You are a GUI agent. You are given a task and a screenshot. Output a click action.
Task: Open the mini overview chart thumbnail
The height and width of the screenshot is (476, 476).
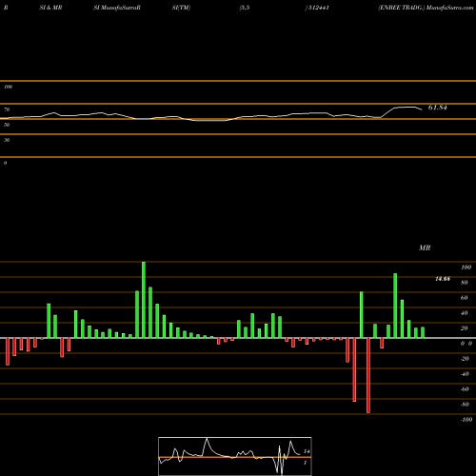[235, 456]
